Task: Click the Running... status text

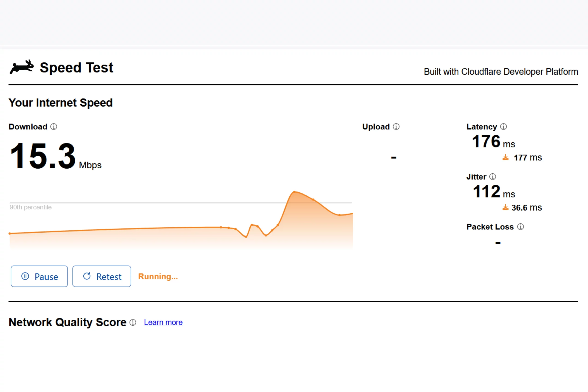Action: pos(158,276)
